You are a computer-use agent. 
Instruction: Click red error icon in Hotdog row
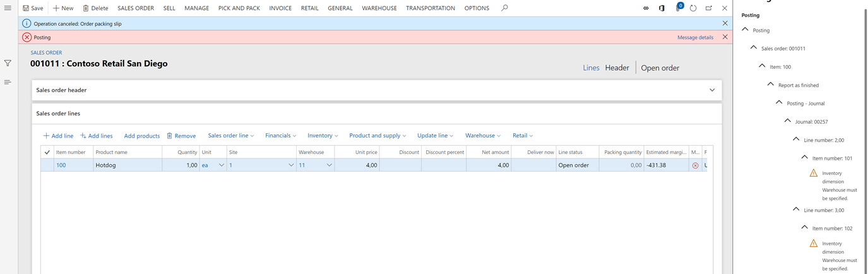click(695, 165)
